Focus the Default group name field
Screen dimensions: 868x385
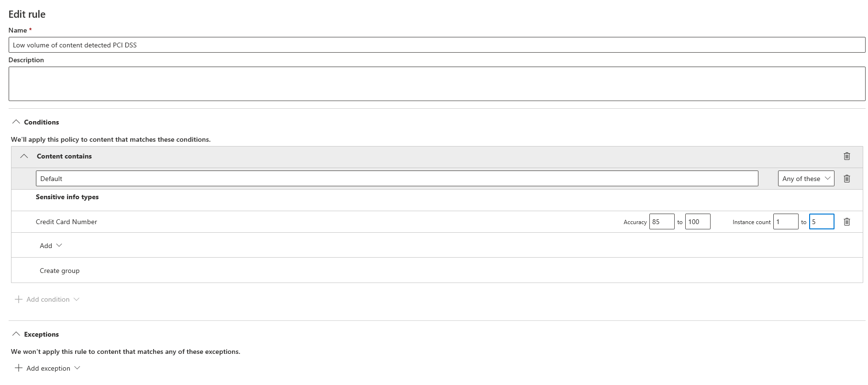coord(397,179)
